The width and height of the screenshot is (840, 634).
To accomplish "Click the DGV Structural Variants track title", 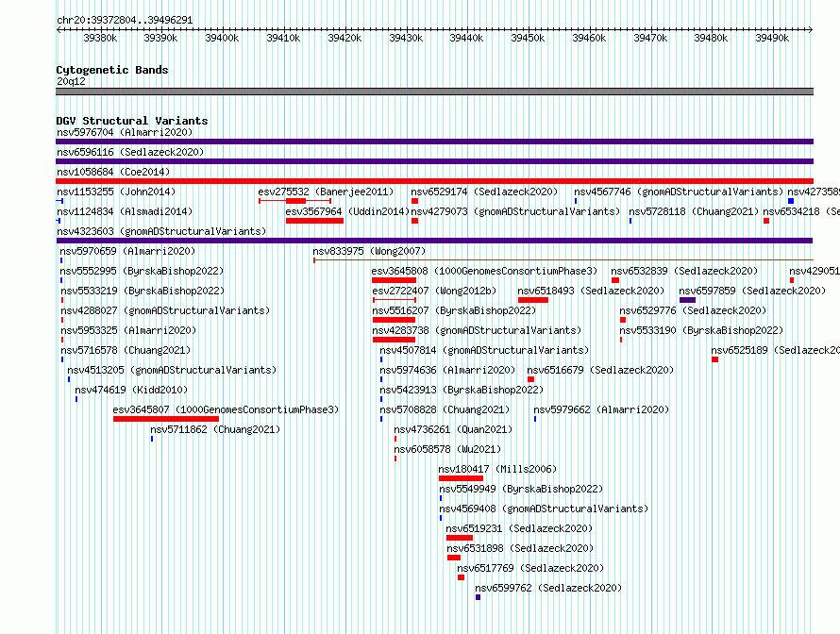I will [x=132, y=121].
